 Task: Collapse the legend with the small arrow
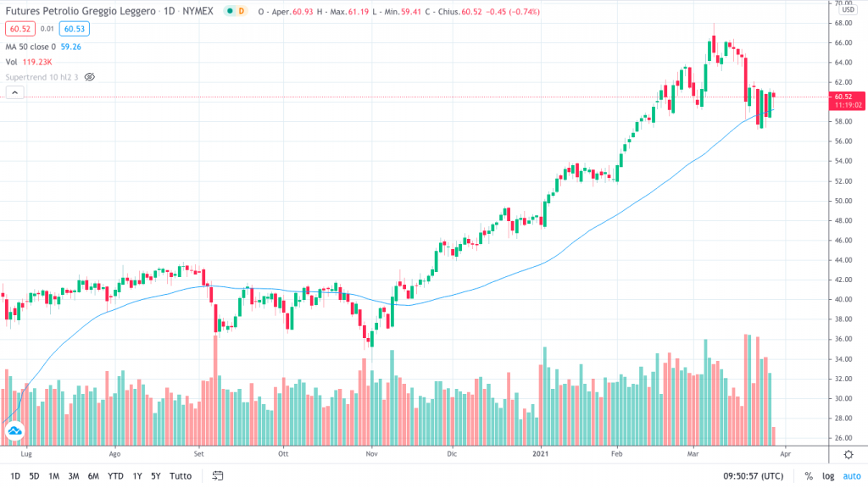pyautogui.click(x=14, y=91)
